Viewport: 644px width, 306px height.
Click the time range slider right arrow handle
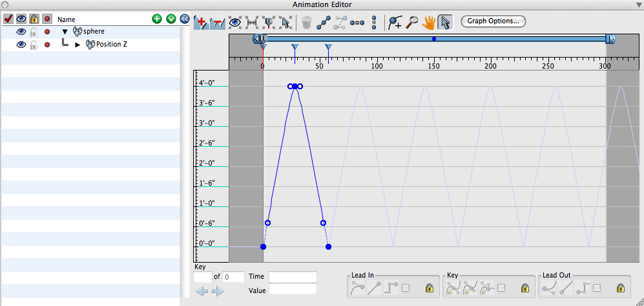pos(611,39)
